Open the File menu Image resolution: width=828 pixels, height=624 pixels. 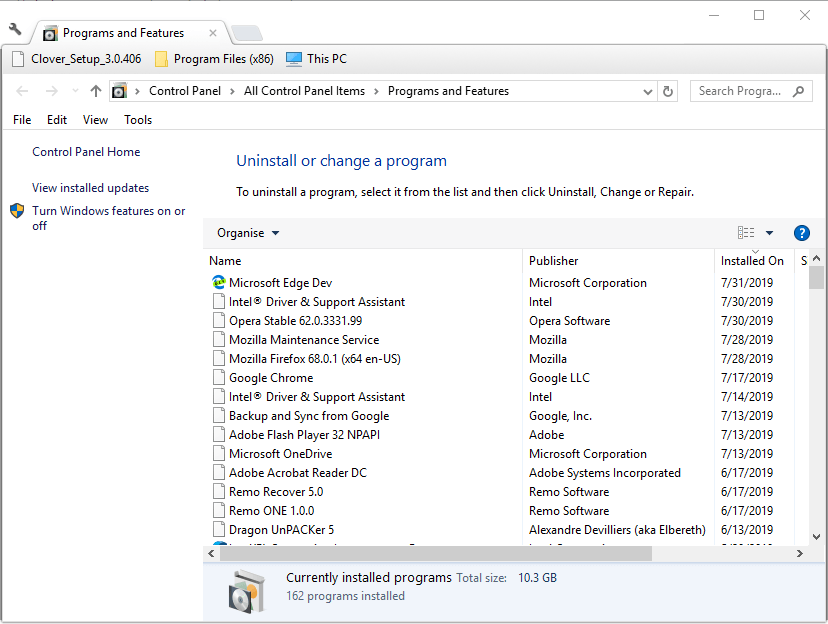coord(22,120)
